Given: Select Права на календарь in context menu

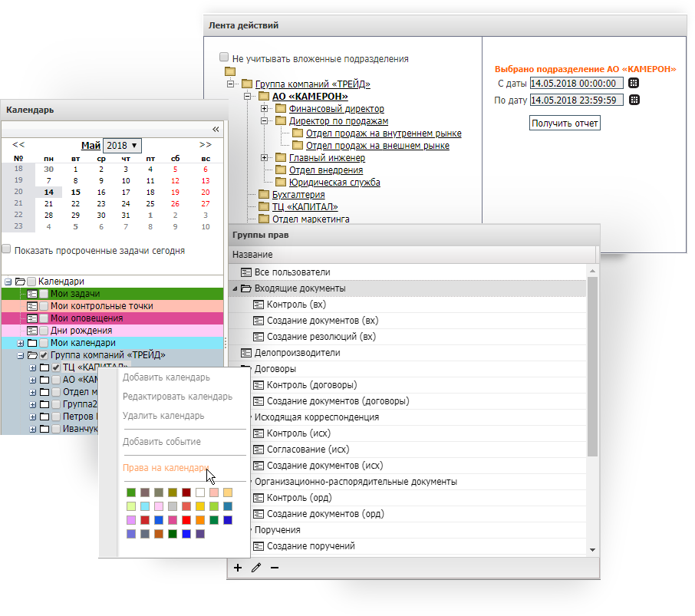Looking at the screenshot, I should pos(165,467).
